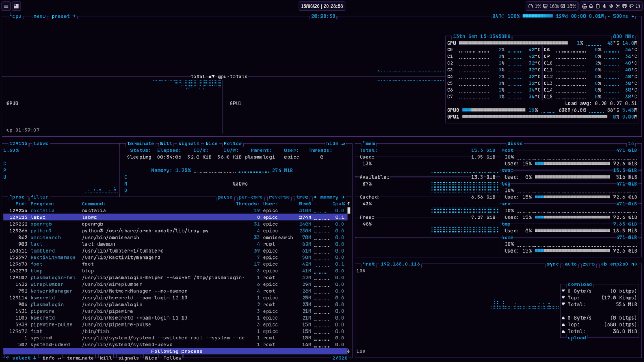644x362 pixels.
Task: Click terminate in the bottom process bar
Action: 80,358
